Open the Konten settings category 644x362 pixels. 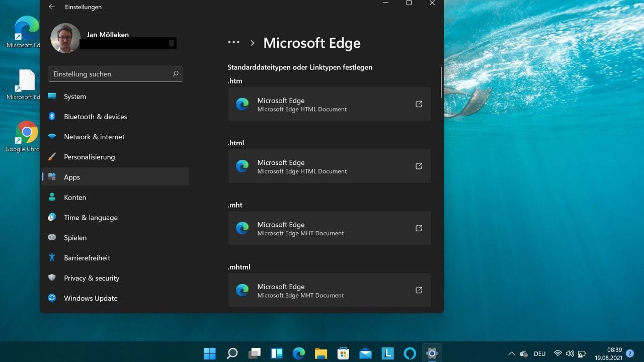pyautogui.click(x=116, y=197)
